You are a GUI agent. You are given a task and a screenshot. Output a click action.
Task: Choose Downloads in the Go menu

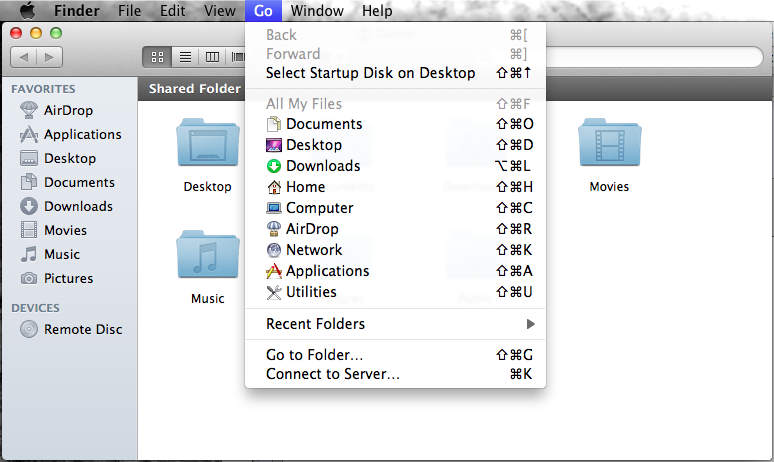pyautogui.click(x=395, y=166)
